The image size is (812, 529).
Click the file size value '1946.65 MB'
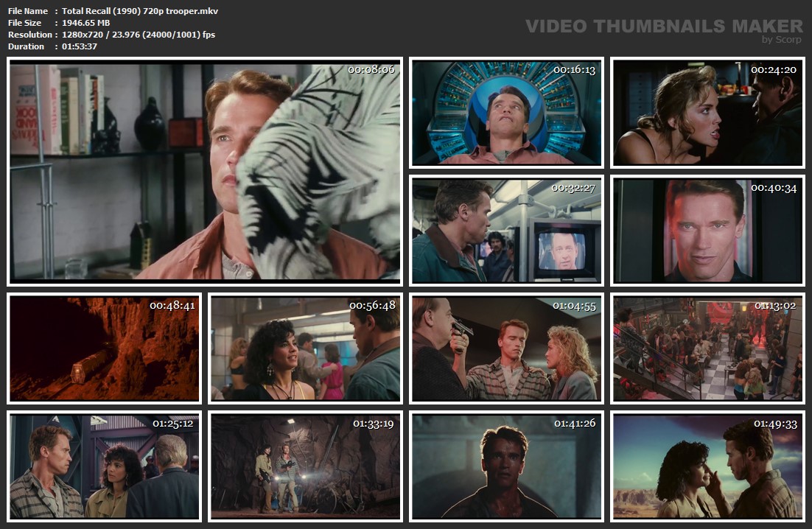[86, 23]
